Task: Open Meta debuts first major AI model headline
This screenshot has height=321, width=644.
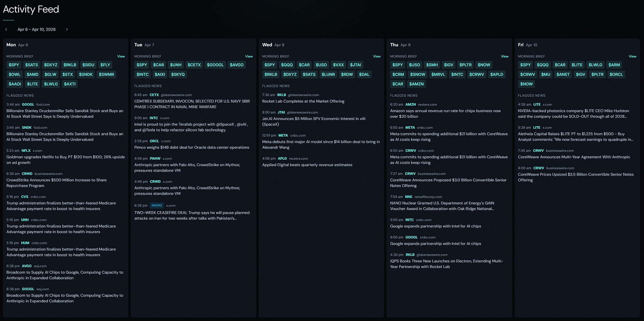Action: coord(321,145)
